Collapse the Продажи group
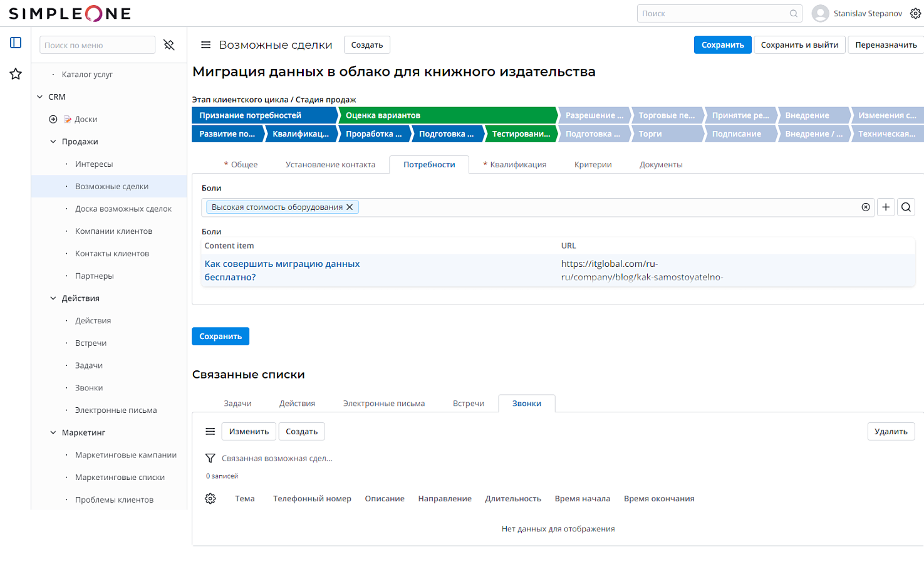The height and width of the screenshot is (564, 924). click(x=53, y=142)
